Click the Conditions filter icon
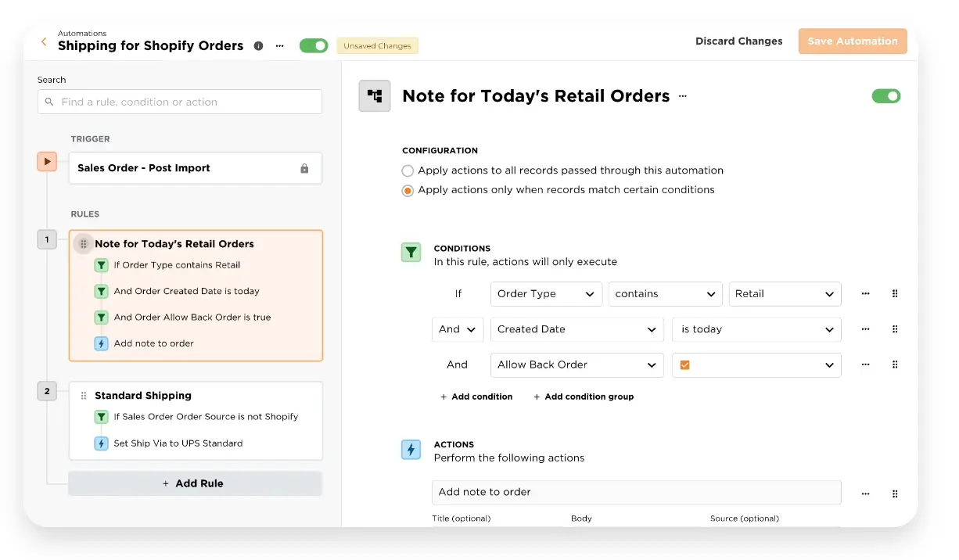 point(411,253)
